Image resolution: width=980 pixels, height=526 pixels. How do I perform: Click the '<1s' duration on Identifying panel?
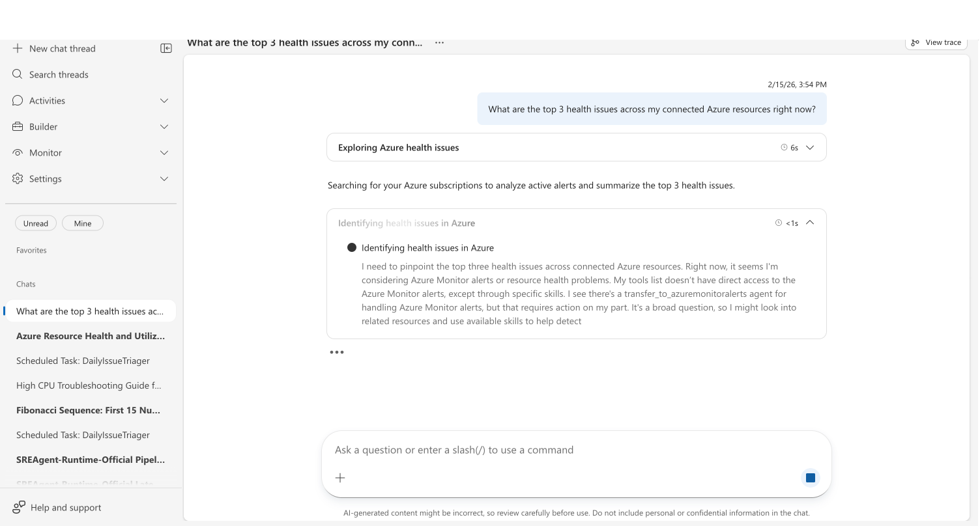[x=792, y=223]
